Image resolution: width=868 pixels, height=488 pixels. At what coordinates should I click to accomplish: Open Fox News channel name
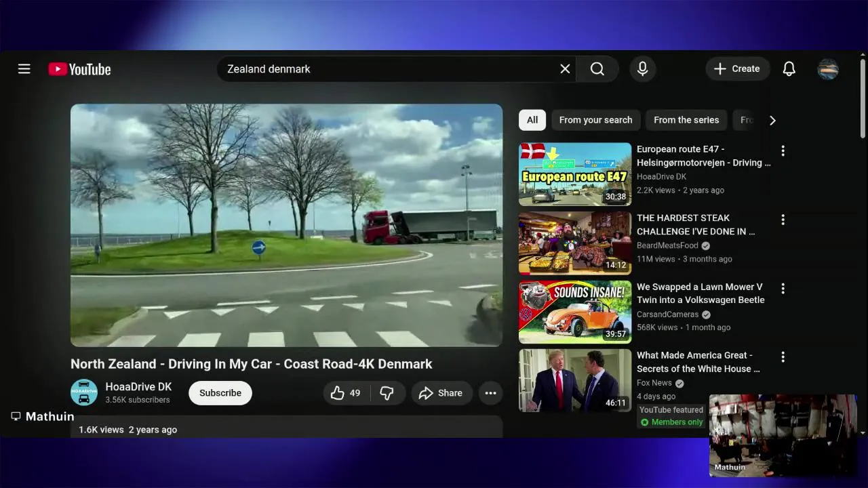[654, 383]
